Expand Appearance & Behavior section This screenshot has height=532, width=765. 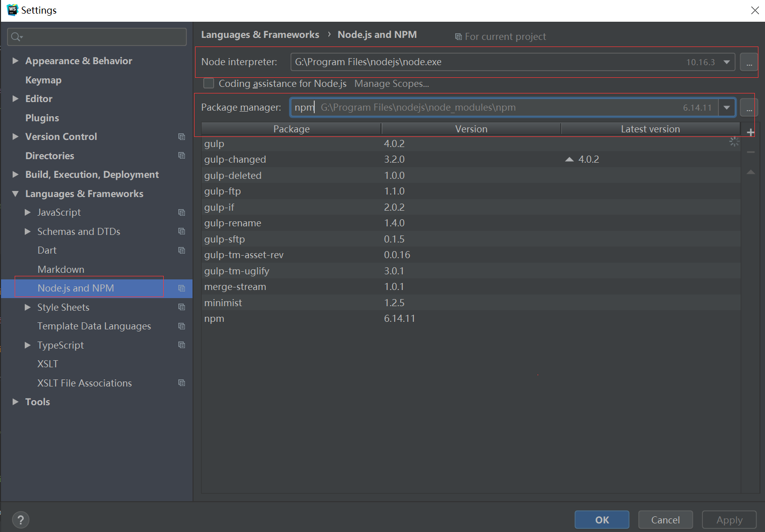click(x=16, y=61)
